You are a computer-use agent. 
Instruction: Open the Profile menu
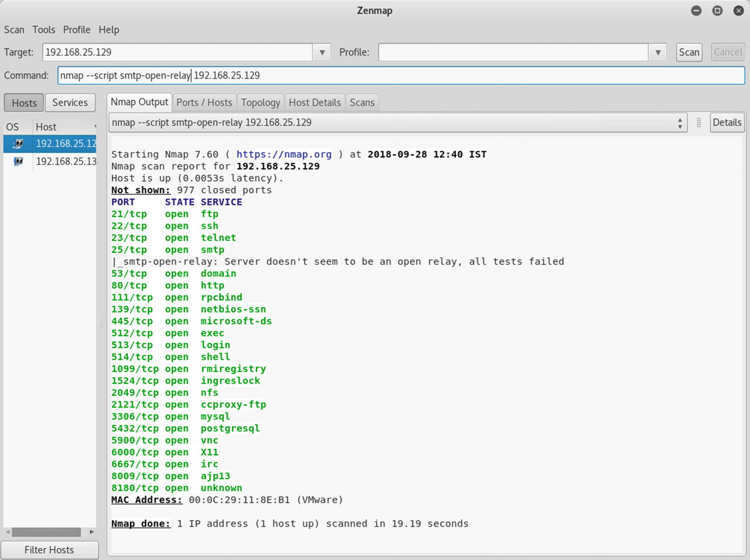77,30
